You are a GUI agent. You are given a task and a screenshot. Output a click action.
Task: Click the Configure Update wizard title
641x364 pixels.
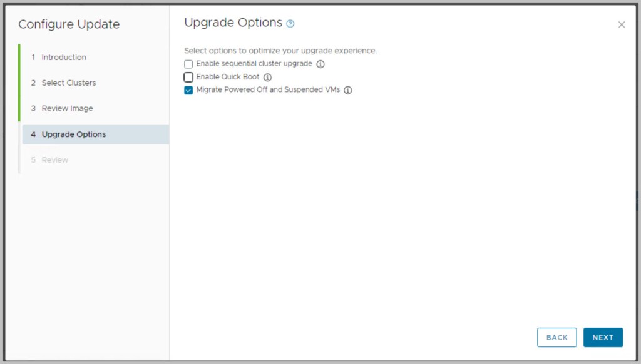coord(69,25)
